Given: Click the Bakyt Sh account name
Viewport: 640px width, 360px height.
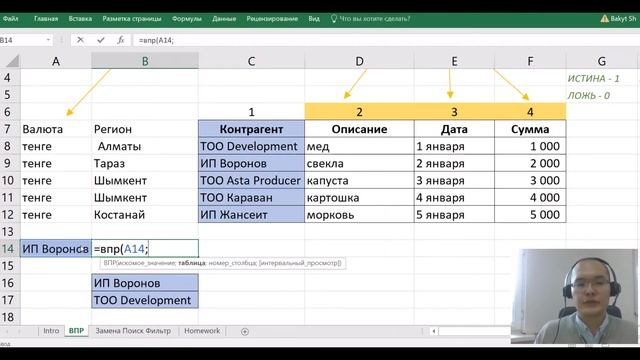Looking at the screenshot, I should pos(623,19).
